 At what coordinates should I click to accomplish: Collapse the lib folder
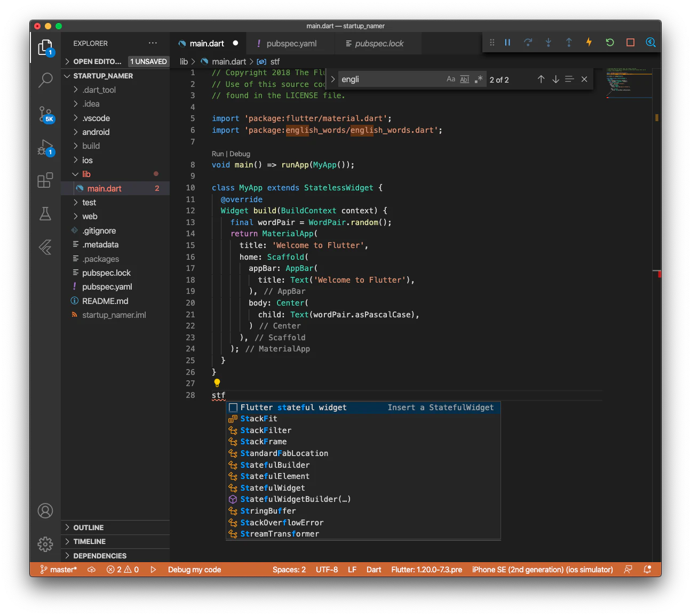86,174
